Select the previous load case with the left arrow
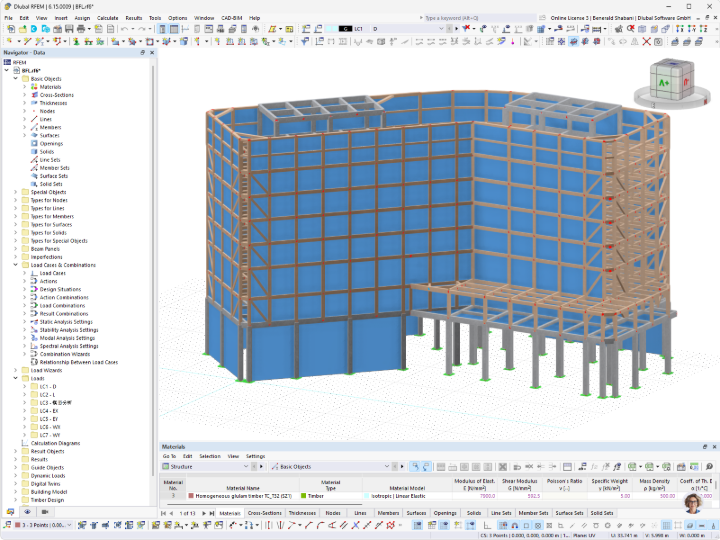 point(450,28)
